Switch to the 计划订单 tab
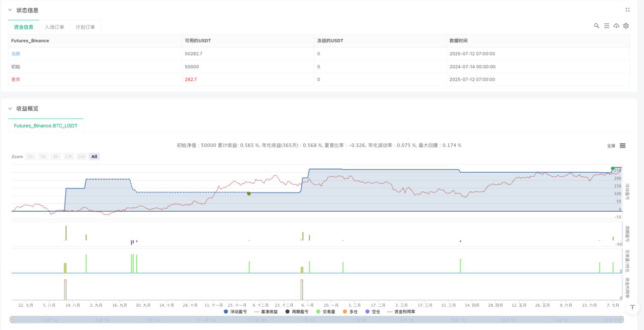The height and width of the screenshot is (330, 644). (85, 27)
